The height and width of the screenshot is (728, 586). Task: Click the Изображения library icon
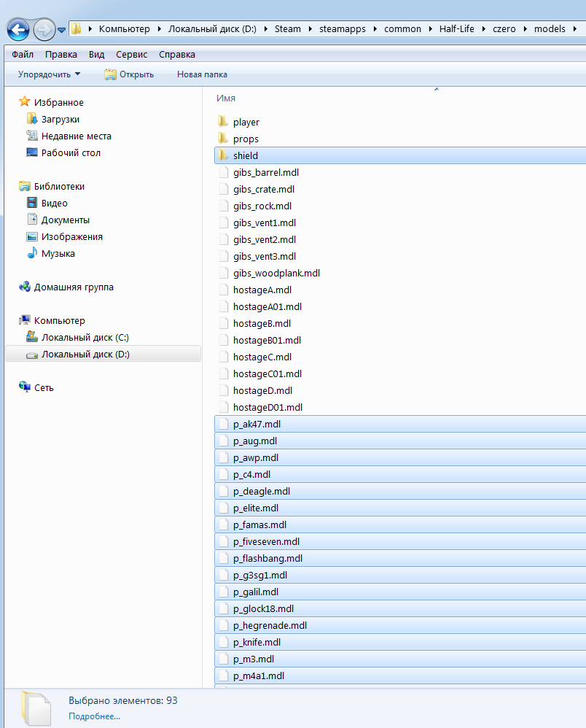click(32, 236)
